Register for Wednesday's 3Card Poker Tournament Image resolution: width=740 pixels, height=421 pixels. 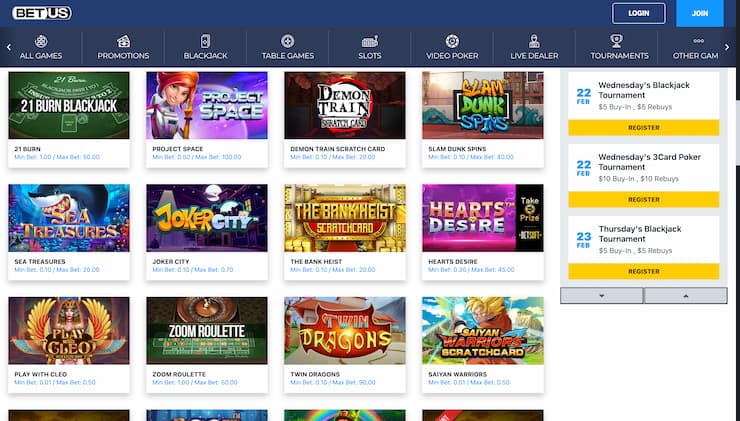click(x=644, y=199)
